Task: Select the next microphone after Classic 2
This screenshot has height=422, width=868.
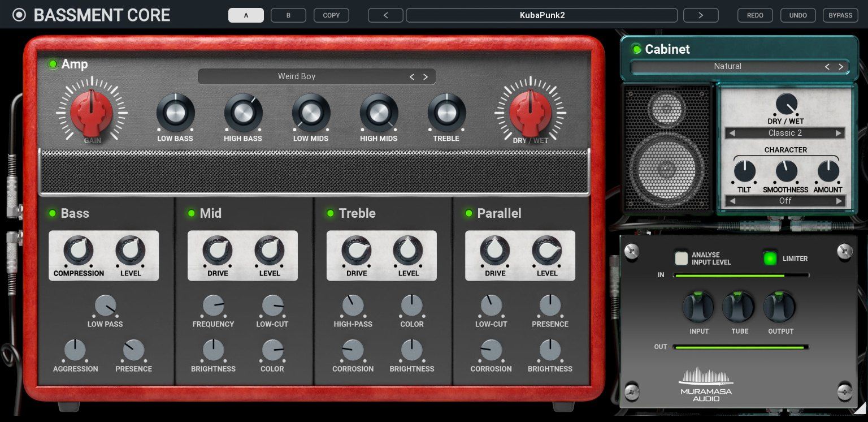Action: tap(839, 133)
